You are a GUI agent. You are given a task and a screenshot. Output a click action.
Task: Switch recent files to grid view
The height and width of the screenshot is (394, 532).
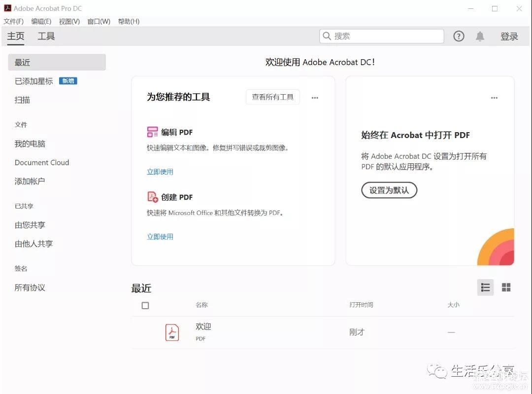coord(506,287)
